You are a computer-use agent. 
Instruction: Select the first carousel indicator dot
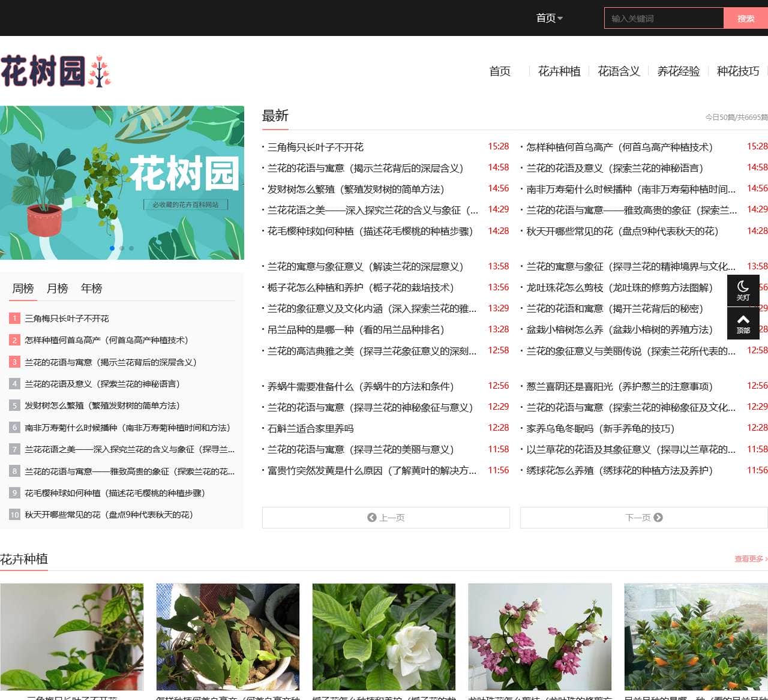(x=112, y=247)
